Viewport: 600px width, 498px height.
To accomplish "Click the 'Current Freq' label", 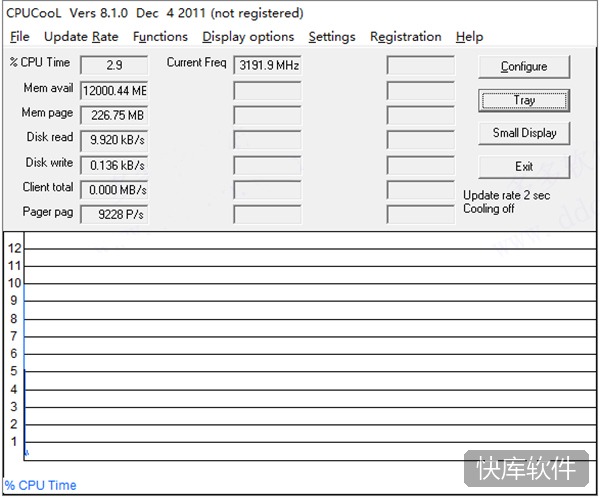I will point(196,62).
